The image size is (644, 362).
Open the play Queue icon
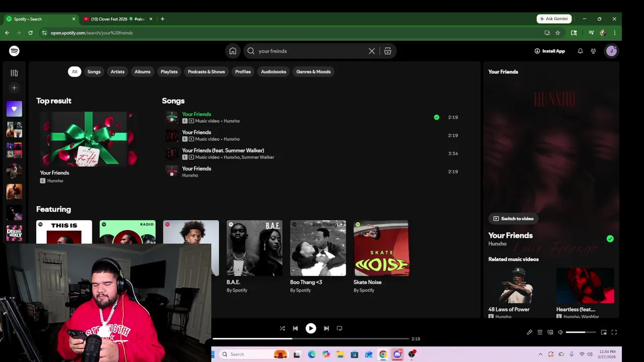[540, 332]
